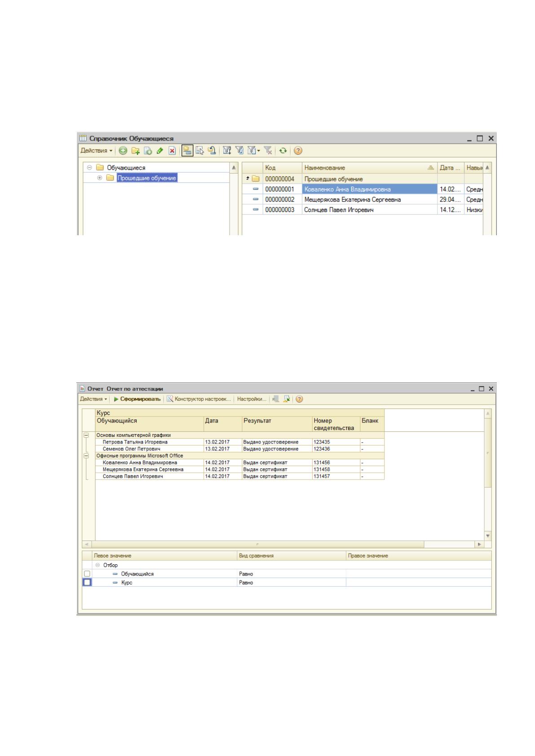Add a new item with the green plus icon
This screenshot has width=535, height=756.
coord(123,151)
